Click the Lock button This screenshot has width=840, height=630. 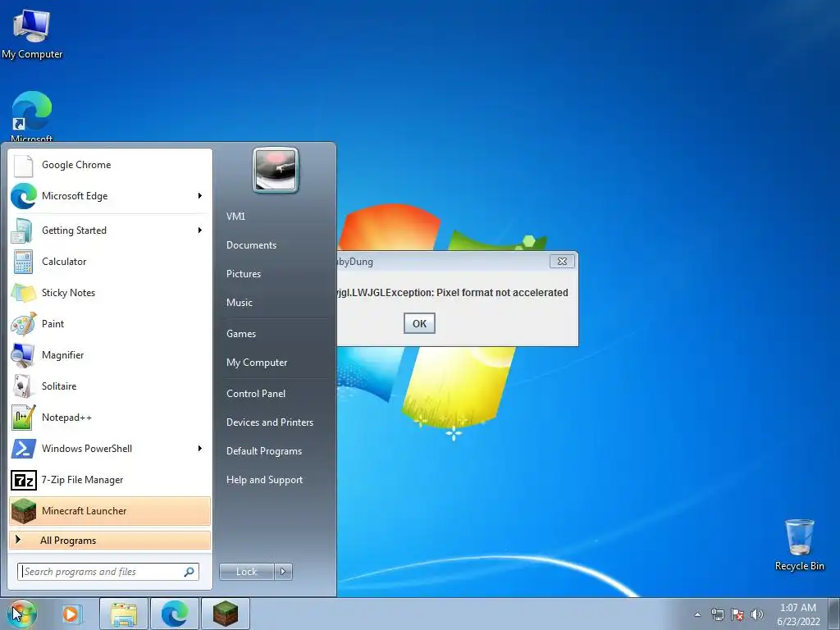247,572
